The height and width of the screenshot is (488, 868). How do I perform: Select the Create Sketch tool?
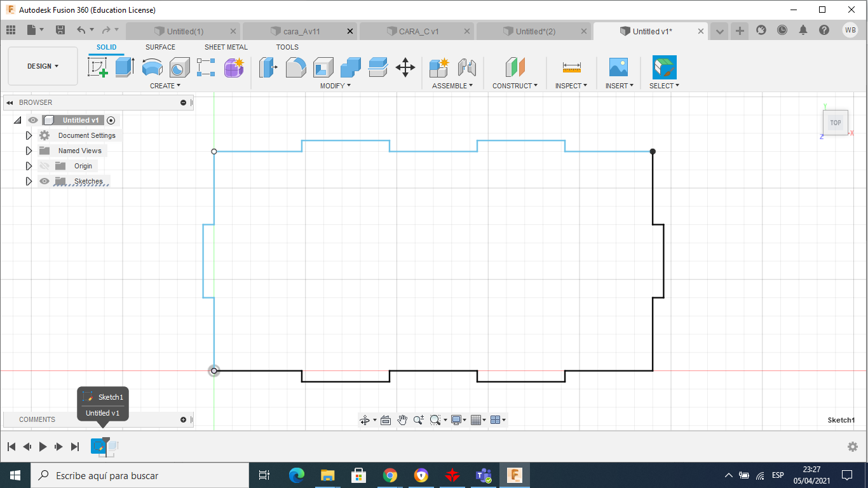click(x=98, y=67)
